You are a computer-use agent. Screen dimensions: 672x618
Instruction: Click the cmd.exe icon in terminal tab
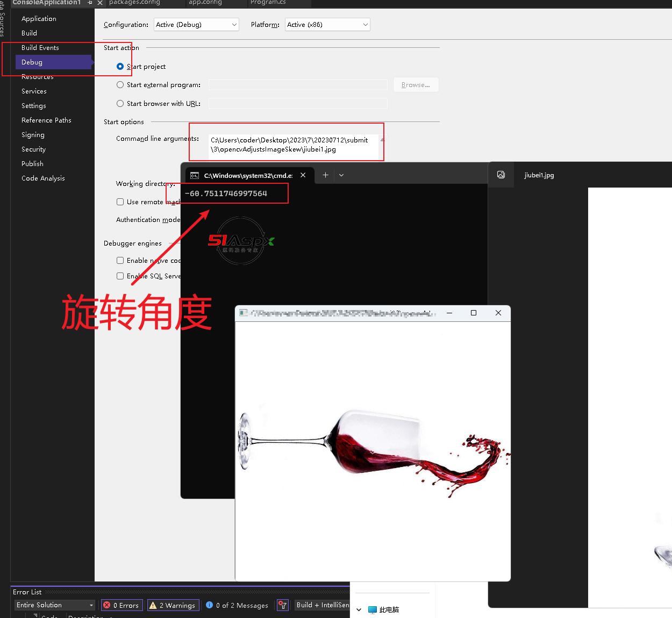195,175
